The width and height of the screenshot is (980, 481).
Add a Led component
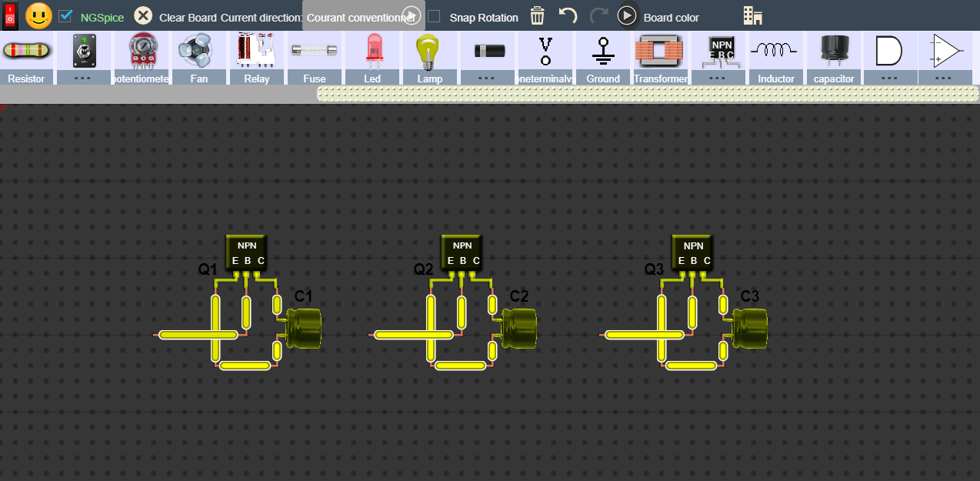point(372,55)
